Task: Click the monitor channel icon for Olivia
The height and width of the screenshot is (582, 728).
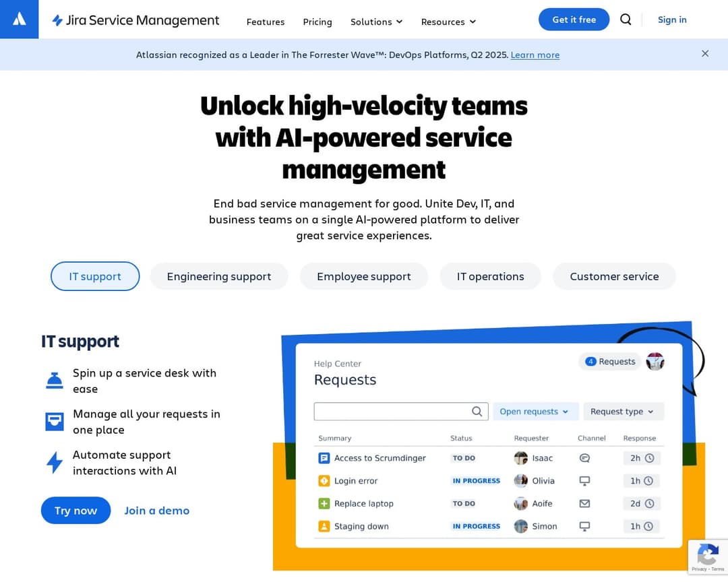Action: pyautogui.click(x=584, y=481)
